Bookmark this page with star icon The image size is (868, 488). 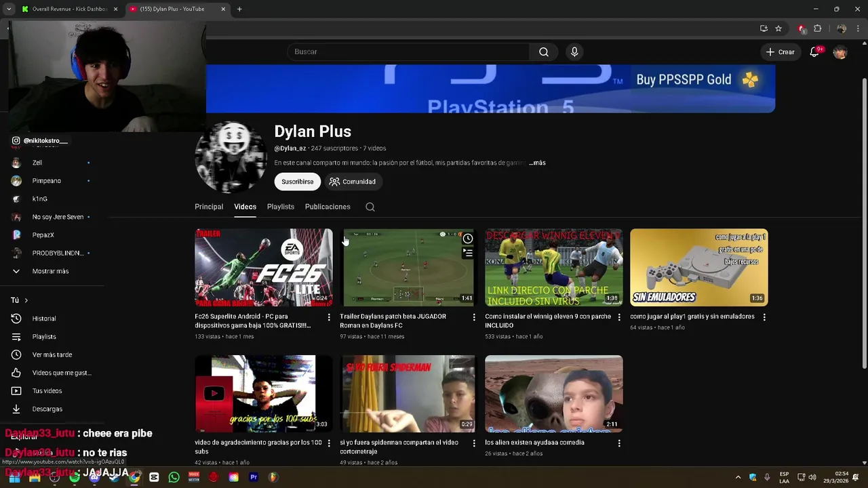point(778,28)
